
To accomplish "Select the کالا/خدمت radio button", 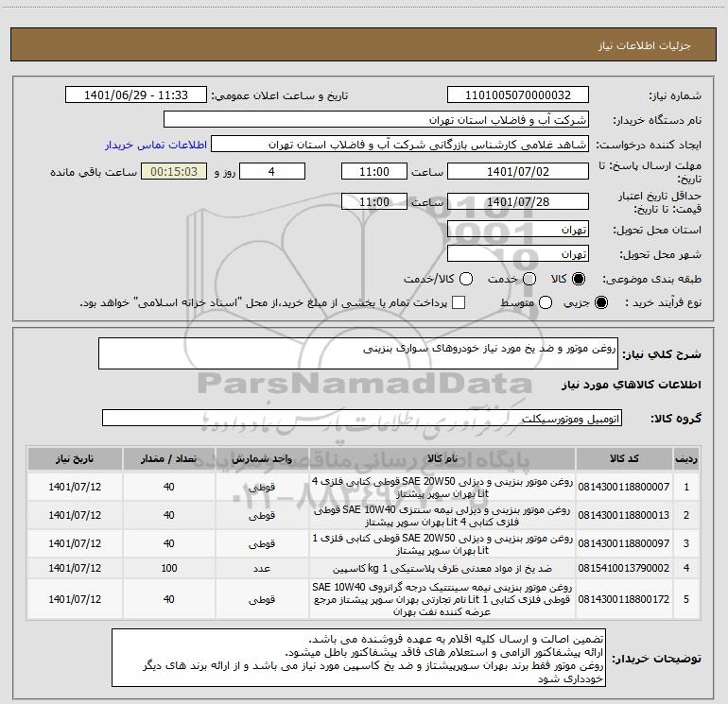I will click(x=466, y=279).
